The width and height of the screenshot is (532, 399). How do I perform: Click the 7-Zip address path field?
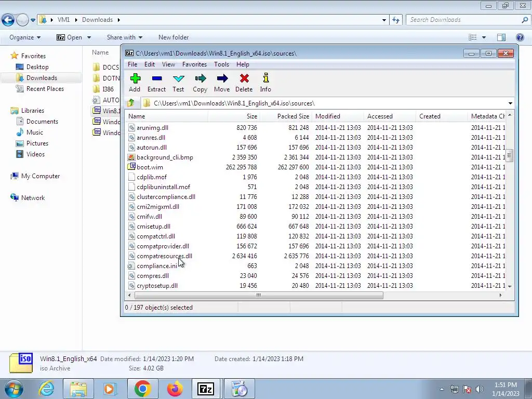tap(324, 103)
